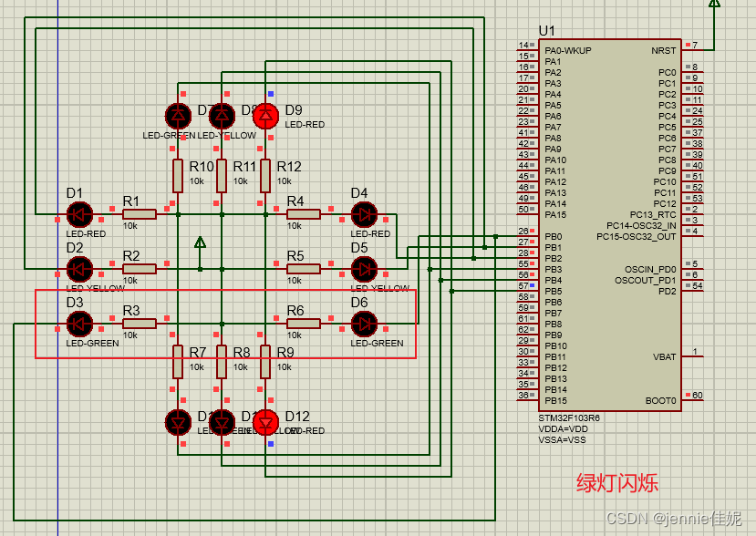Click the PA15 pin label
Image resolution: width=756 pixels, height=536 pixels.
pos(556,214)
